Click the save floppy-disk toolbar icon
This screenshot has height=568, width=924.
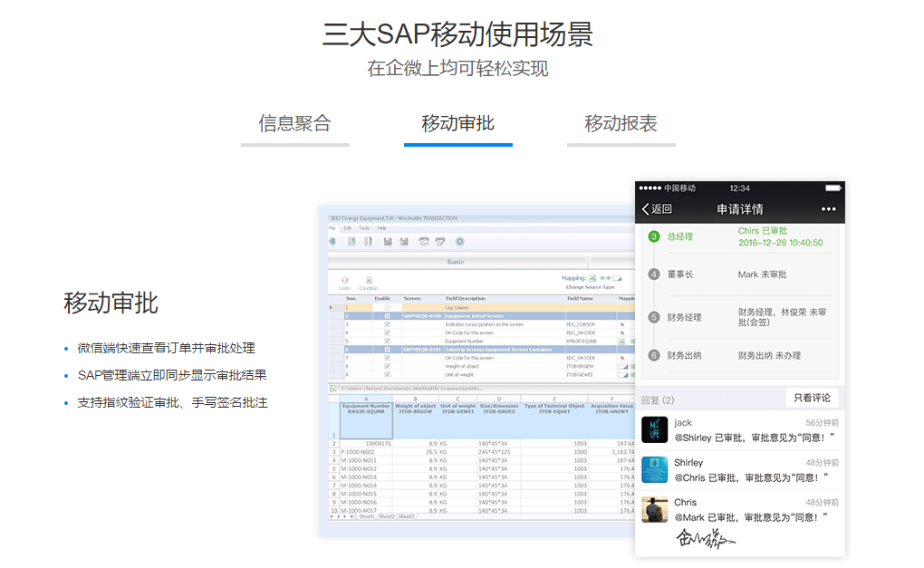click(388, 242)
